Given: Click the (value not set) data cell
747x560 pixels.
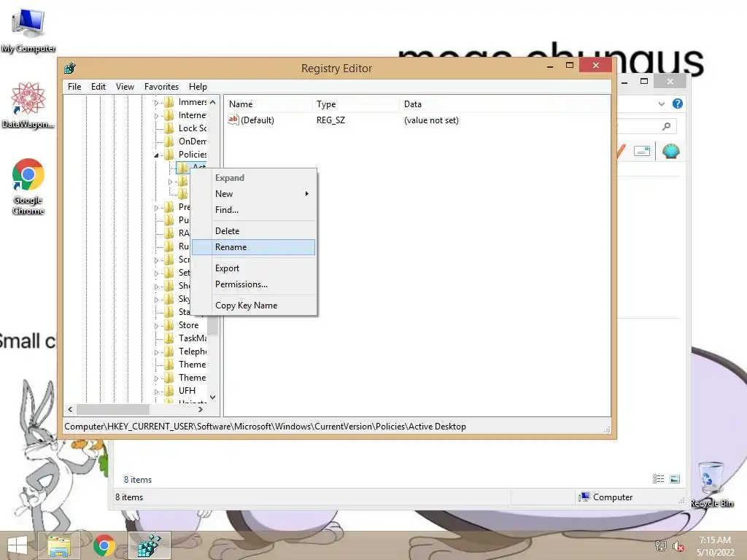Looking at the screenshot, I should 431,120.
